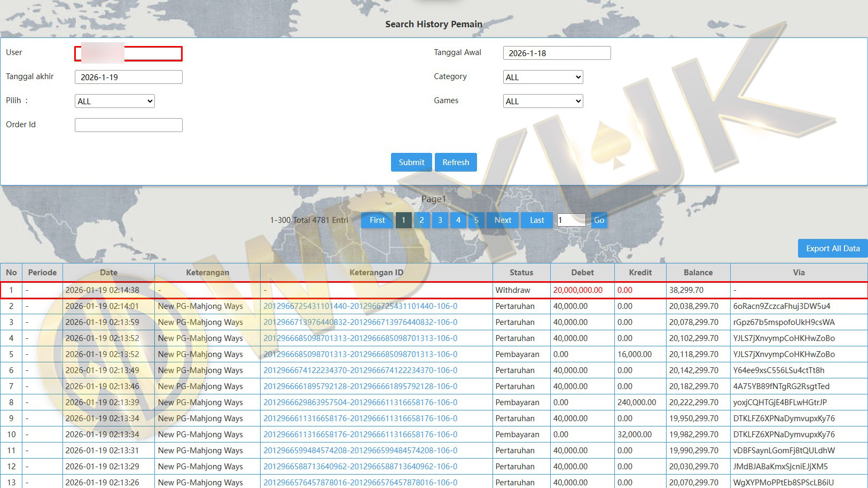This screenshot has height=488, width=868.
Task: Click the Tanggal akhir date field
Action: (x=128, y=78)
